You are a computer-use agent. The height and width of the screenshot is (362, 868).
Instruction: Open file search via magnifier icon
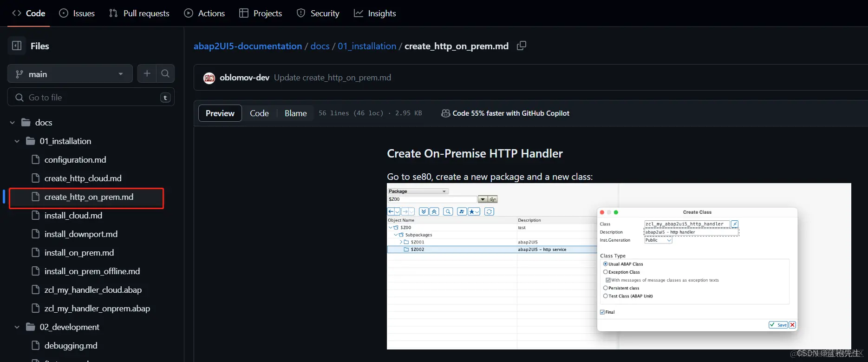coord(165,73)
